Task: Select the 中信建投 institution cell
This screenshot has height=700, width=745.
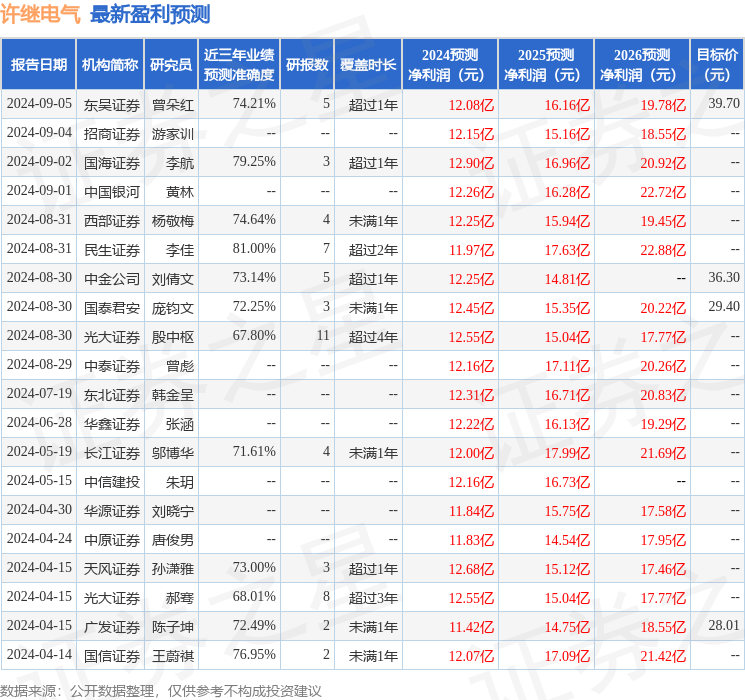Action: tap(112, 482)
